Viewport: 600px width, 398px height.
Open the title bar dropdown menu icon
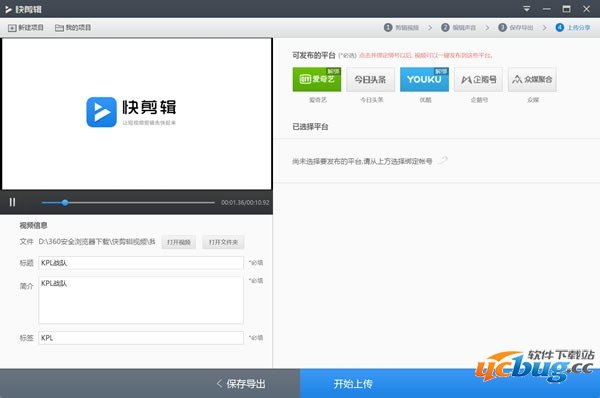click(x=527, y=9)
